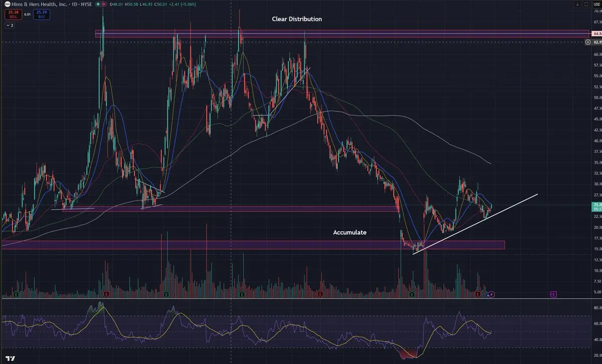
Task: Click the leftmost green earnings E marker
Action: (x=16, y=294)
